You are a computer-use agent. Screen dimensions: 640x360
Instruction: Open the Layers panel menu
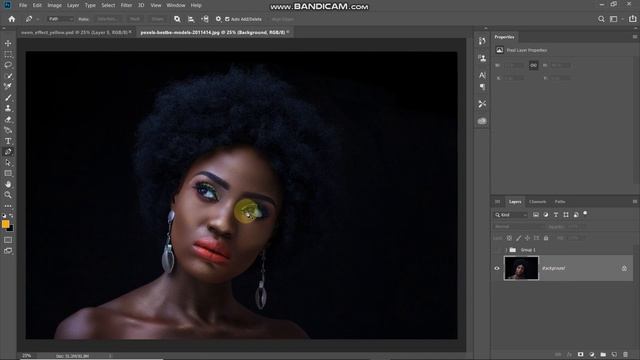(x=635, y=202)
